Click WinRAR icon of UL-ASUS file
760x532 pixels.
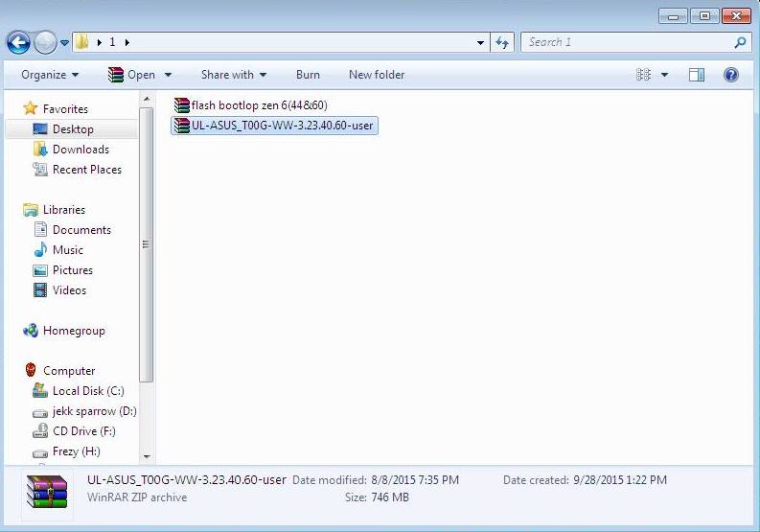182,126
